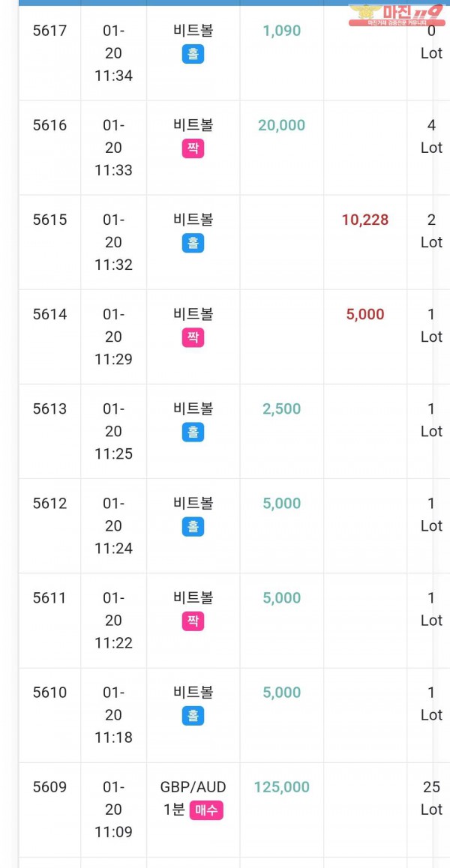The height and width of the screenshot is (868, 450).
Task: Click the GBP/AUD product name
Action: coord(193,786)
